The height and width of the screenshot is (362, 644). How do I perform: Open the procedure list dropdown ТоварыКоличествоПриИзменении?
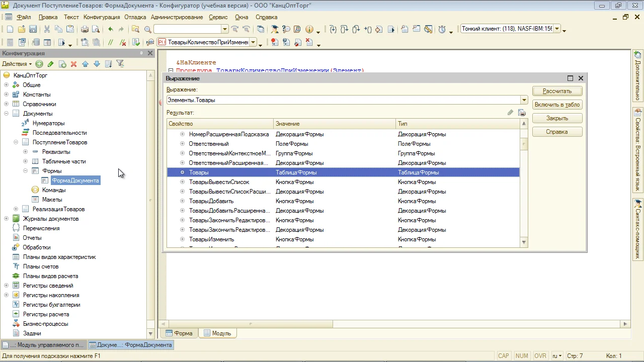[x=253, y=43]
